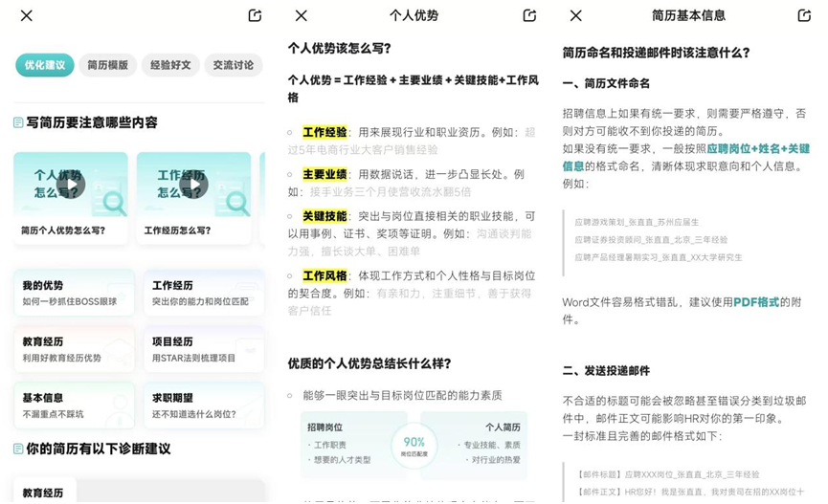This screenshot has height=504, width=828.
Task: Go to 交流讨论 tab
Action: coord(234,65)
